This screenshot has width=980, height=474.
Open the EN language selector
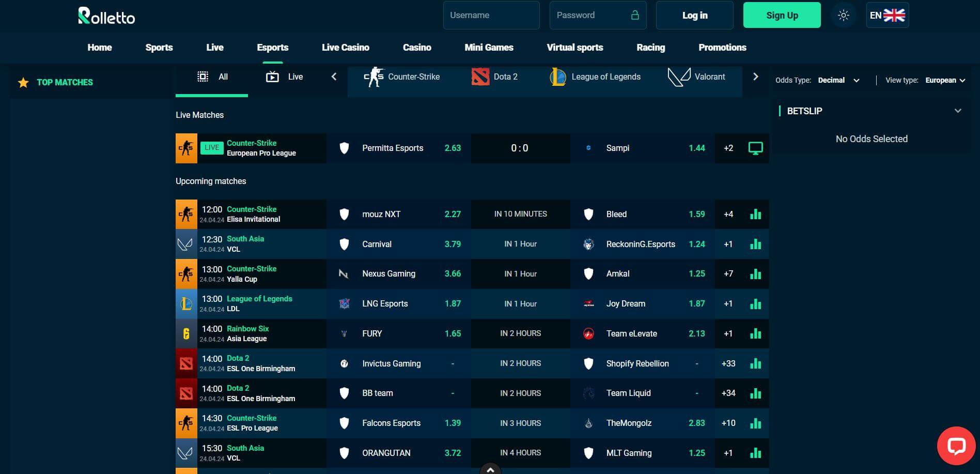click(x=887, y=15)
